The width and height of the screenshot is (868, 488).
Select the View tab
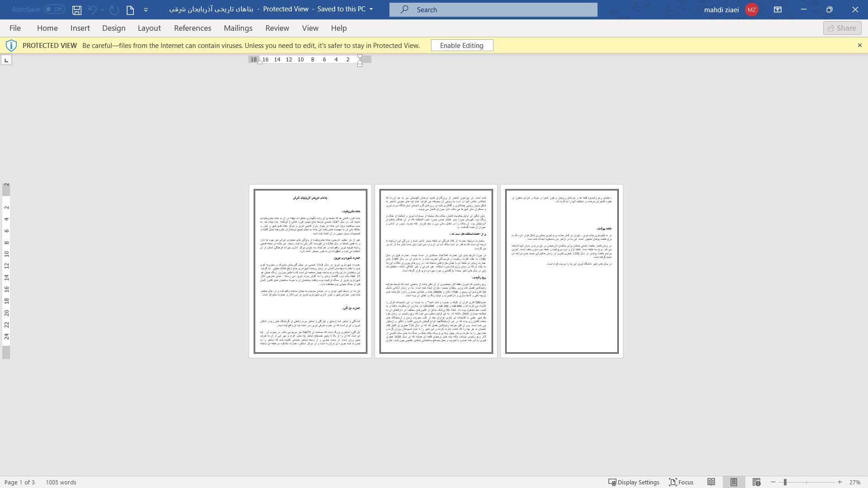click(310, 28)
